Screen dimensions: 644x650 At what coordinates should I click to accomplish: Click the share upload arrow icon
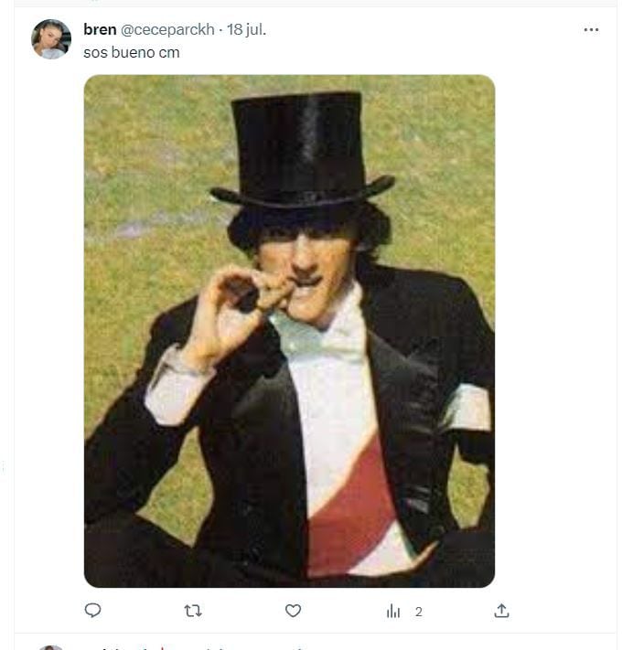(x=501, y=611)
